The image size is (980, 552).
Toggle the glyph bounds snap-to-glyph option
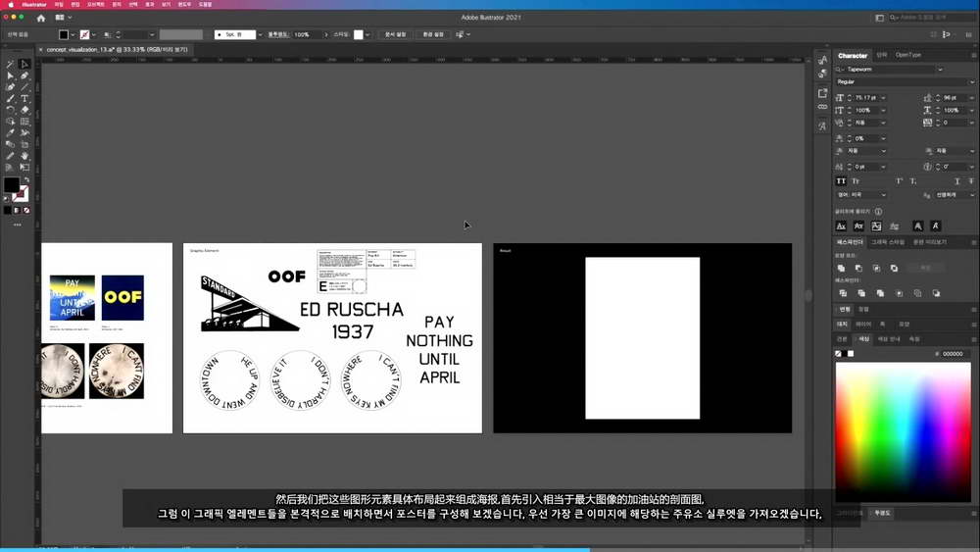pos(876,226)
